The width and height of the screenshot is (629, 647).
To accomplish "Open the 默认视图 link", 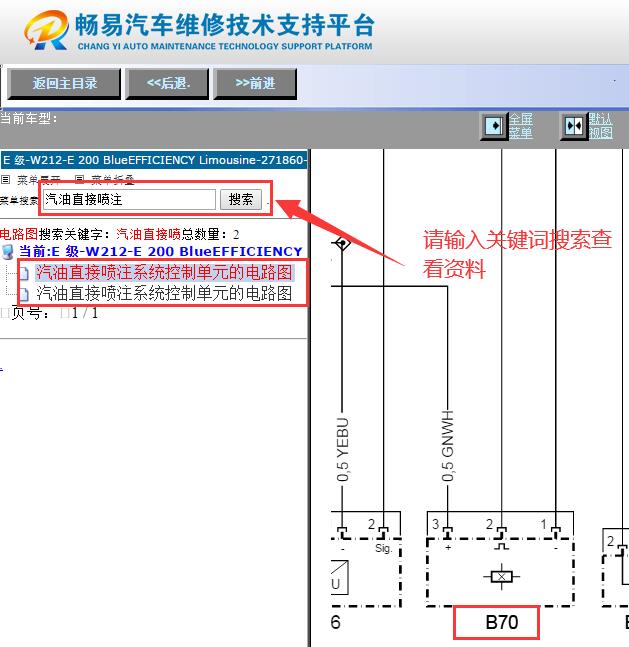I will (601, 126).
